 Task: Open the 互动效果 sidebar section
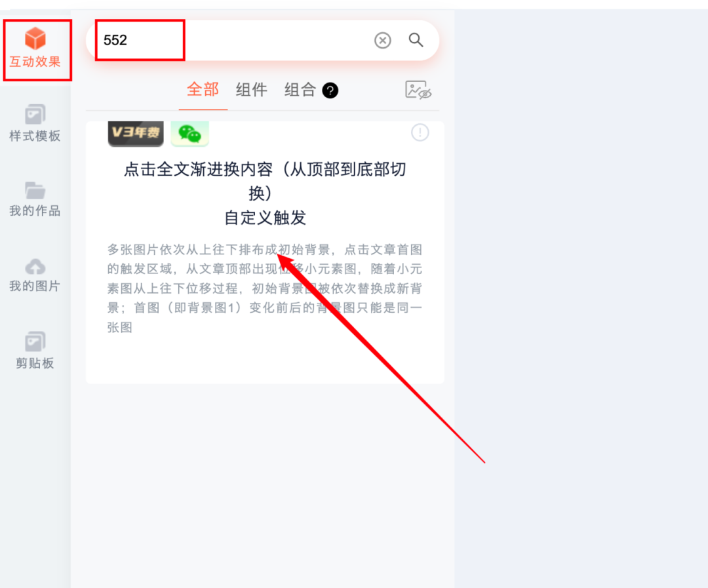[x=35, y=48]
